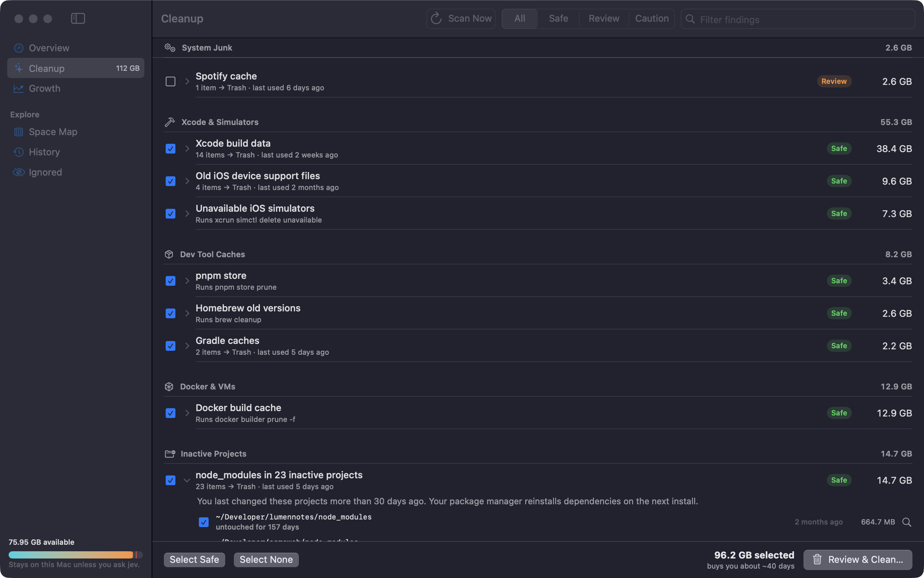The image size is (924, 578).
Task: Switch to the Safe filter tab
Action: 559,19
